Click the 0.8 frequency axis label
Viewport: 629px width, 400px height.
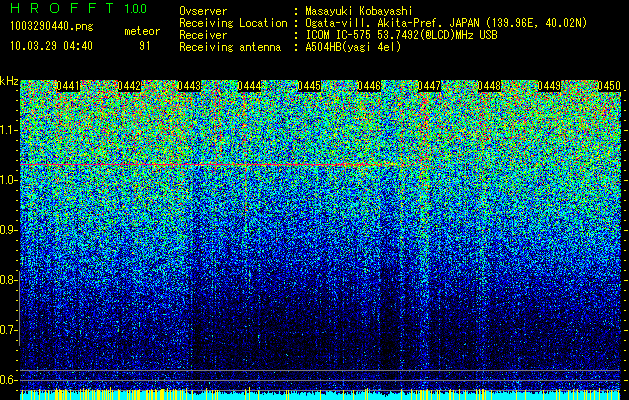(x=8, y=280)
